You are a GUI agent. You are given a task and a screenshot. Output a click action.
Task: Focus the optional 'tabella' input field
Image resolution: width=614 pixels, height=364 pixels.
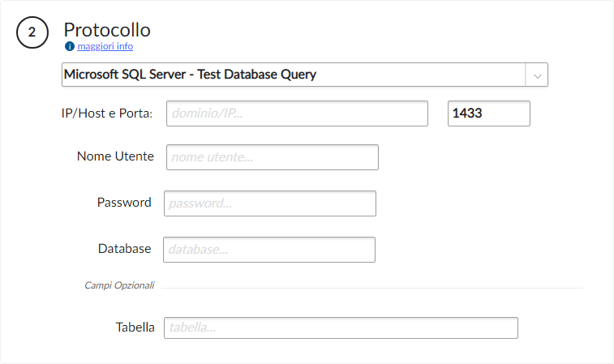[x=340, y=328]
